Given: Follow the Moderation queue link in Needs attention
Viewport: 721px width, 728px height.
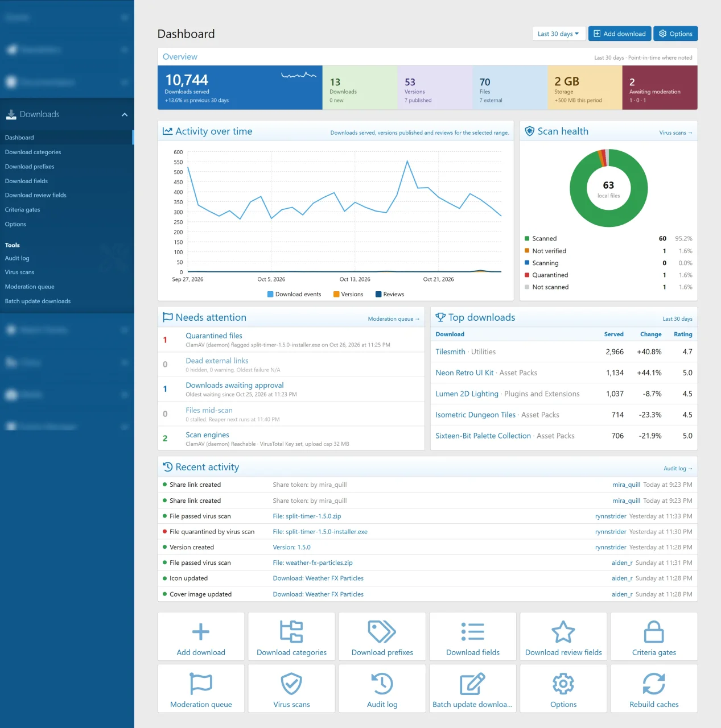Looking at the screenshot, I should click(x=393, y=319).
